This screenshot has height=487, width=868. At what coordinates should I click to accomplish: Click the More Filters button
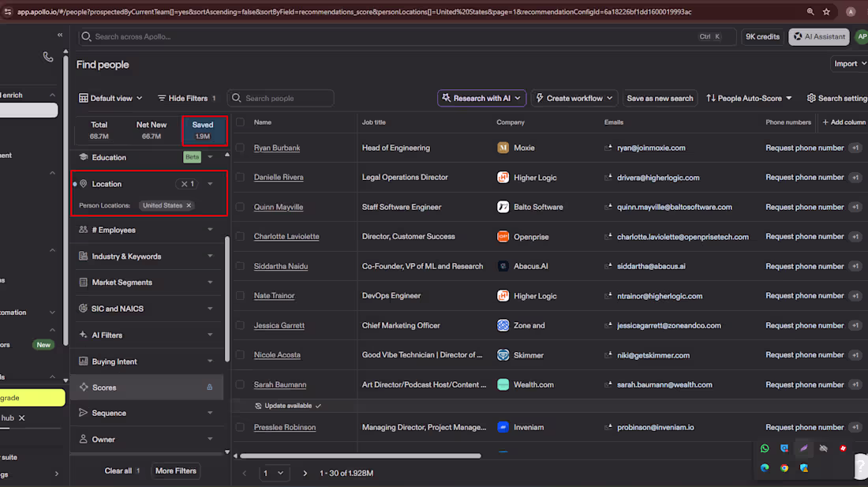[x=175, y=471]
